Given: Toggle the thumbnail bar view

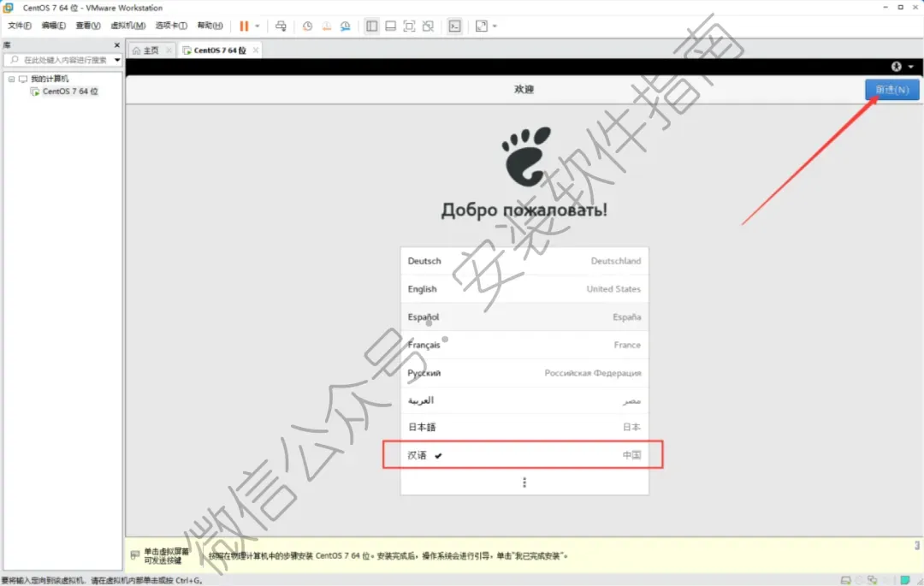Looking at the screenshot, I should (390, 26).
